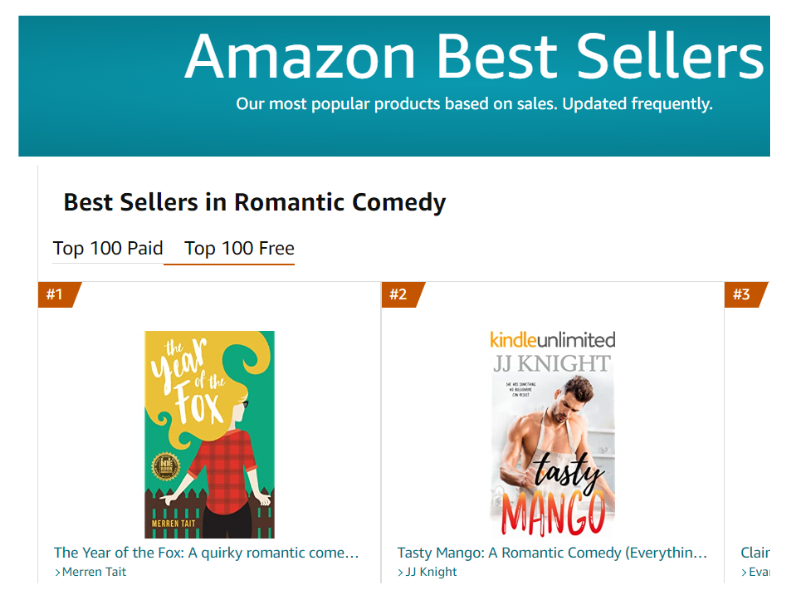The height and width of the screenshot is (610, 787).
Task: Click the chevron beside Merren Tait
Action: 58,572
